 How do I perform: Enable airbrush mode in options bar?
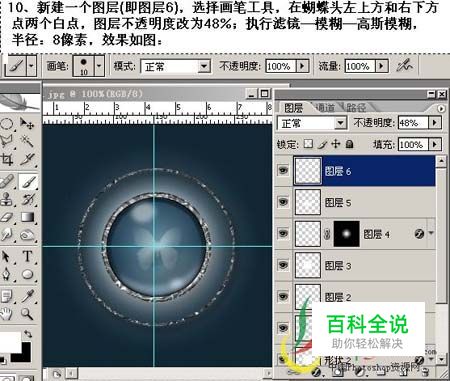click(x=404, y=66)
